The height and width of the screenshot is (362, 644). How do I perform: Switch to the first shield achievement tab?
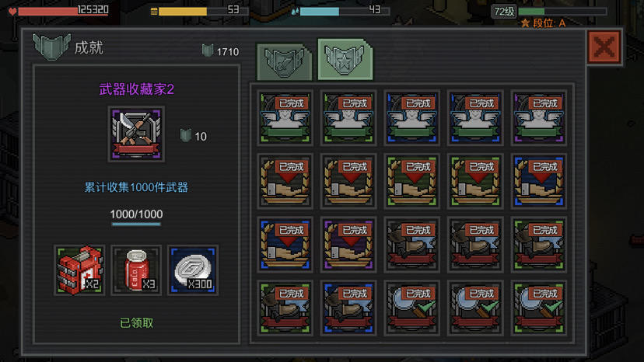pos(284,61)
